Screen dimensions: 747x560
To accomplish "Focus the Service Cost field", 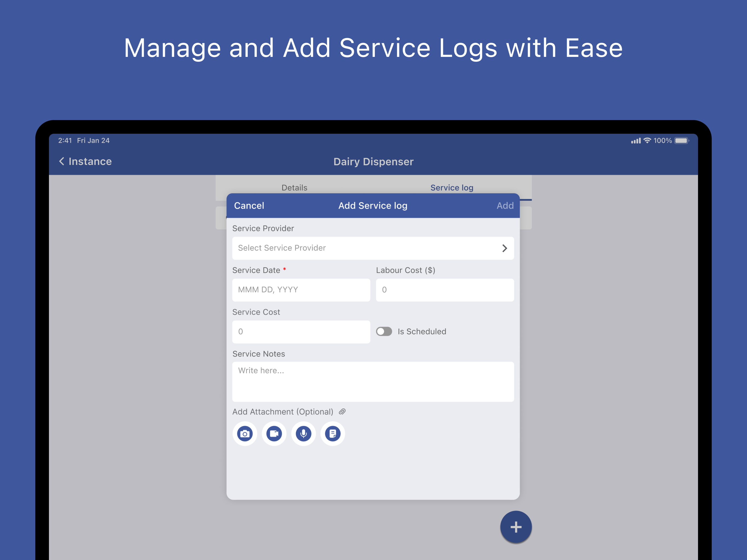I will click(301, 332).
